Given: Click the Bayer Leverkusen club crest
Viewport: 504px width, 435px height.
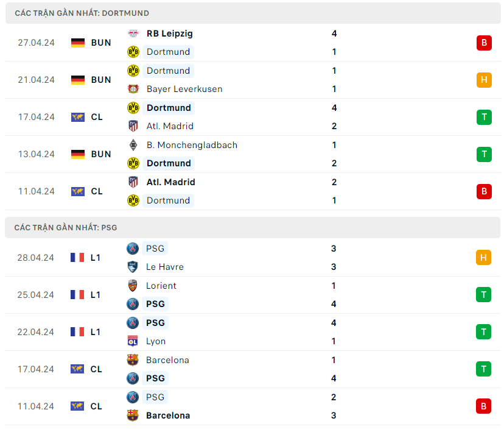Looking at the screenshot, I should (x=133, y=89).
